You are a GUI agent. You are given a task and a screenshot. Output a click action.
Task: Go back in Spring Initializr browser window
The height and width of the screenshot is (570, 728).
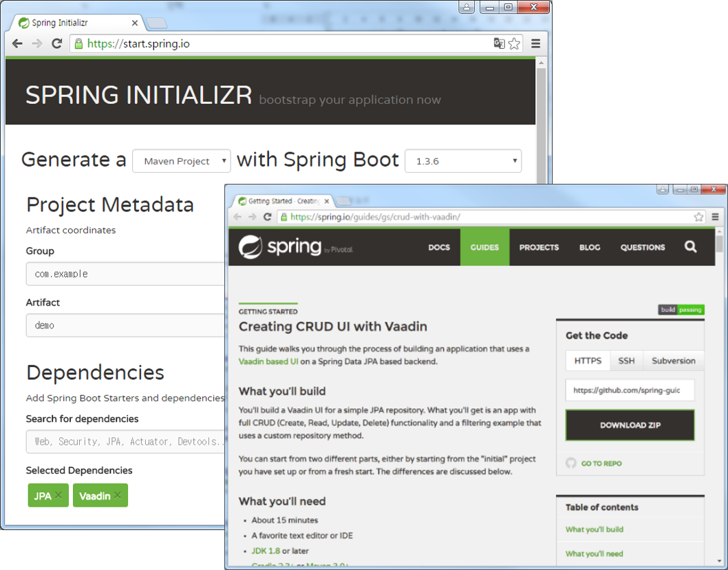(18, 43)
